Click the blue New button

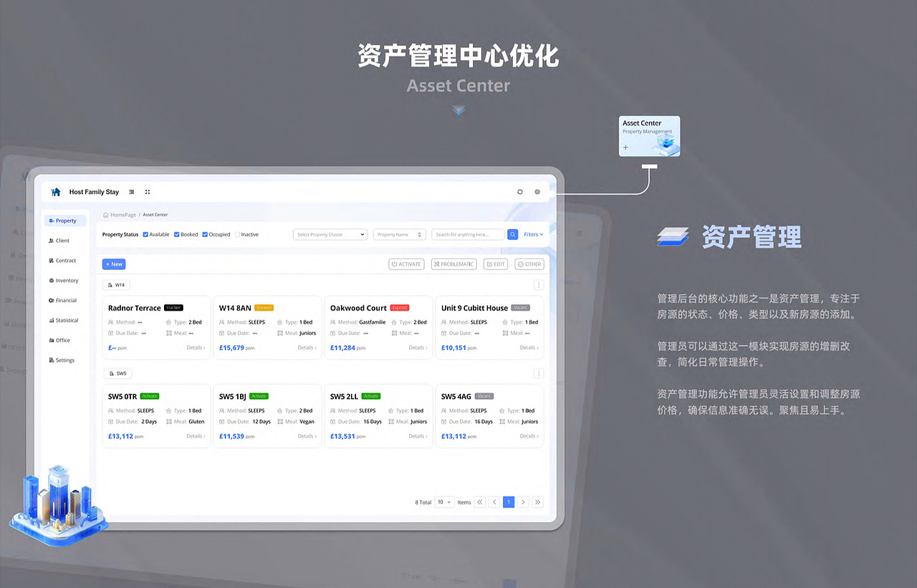(113, 264)
